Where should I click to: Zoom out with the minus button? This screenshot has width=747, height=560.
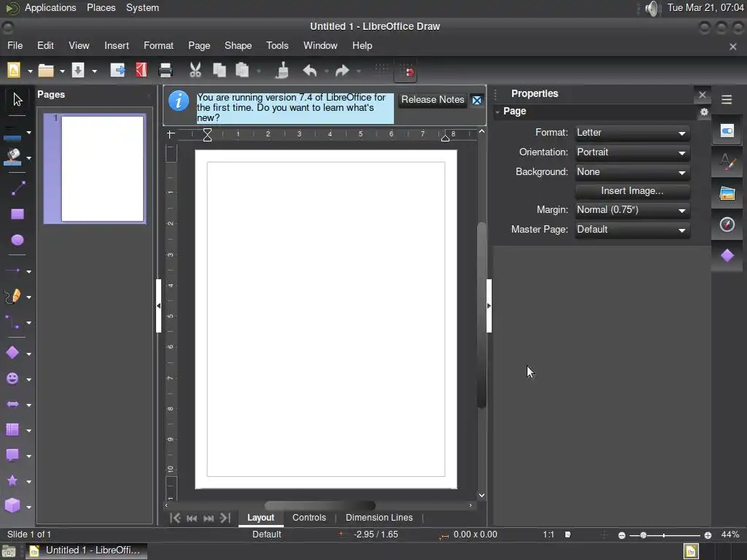(622, 535)
